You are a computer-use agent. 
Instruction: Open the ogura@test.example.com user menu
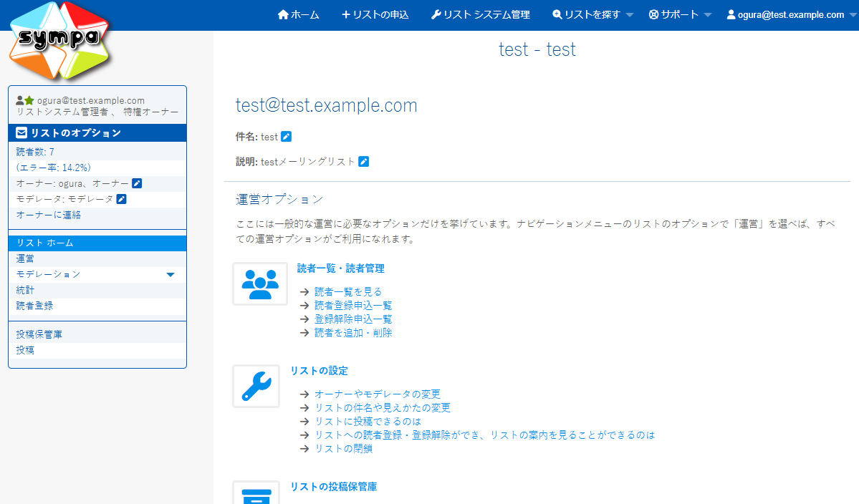point(790,14)
